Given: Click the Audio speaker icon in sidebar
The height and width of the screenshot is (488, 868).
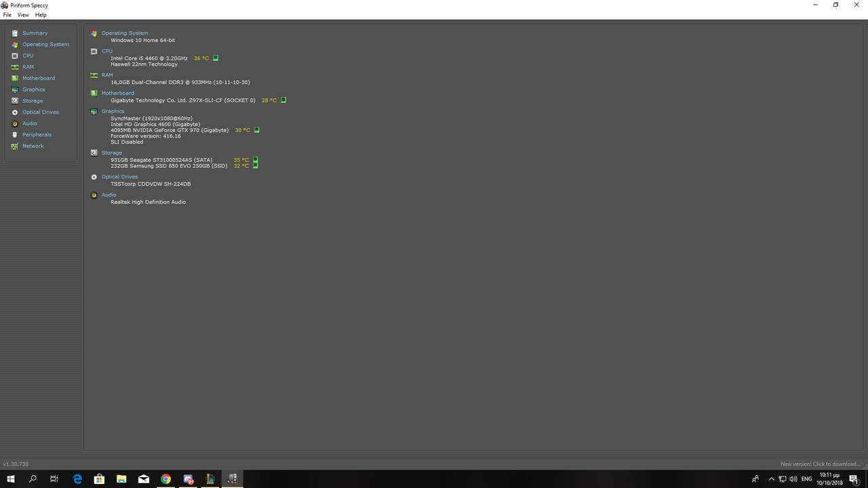Looking at the screenshot, I should (x=15, y=123).
